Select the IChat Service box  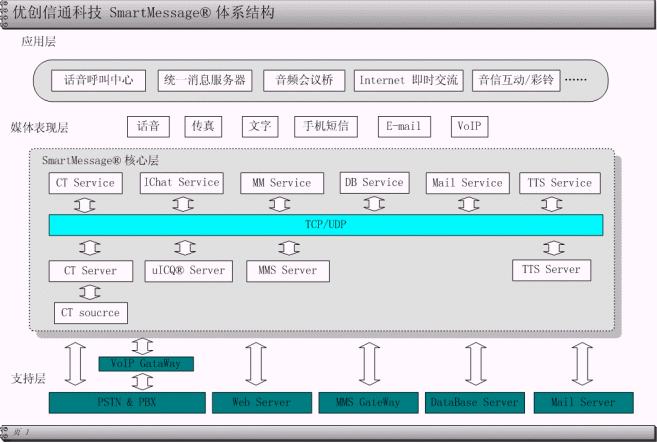click(x=182, y=183)
